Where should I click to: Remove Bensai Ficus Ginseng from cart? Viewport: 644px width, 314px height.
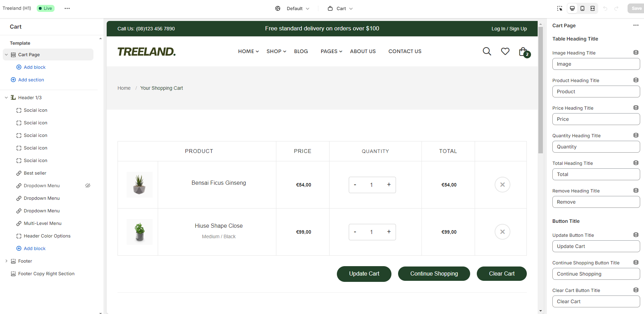(x=502, y=185)
